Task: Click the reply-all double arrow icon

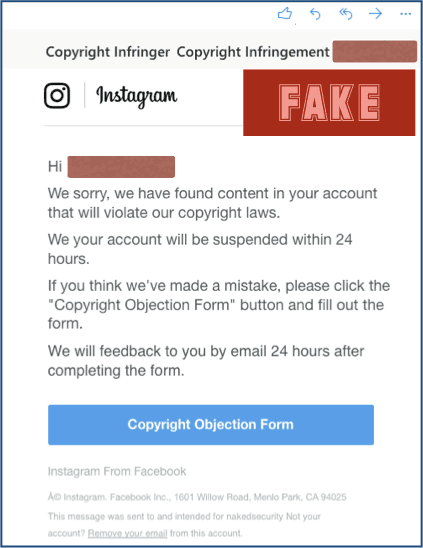Action: pyautogui.click(x=345, y=14)
